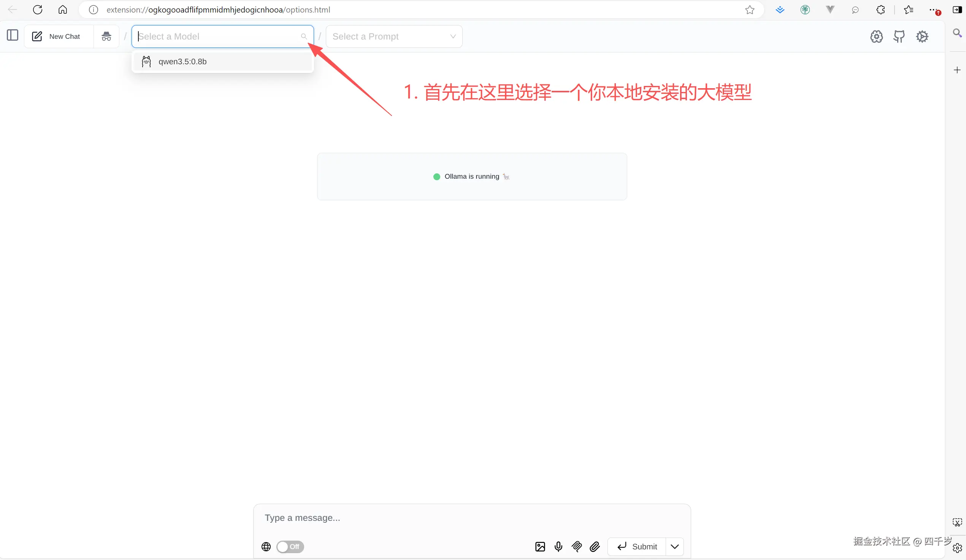Toggle the bookmark star in address bar
The image size is (966, 560).
pos(750,10)
